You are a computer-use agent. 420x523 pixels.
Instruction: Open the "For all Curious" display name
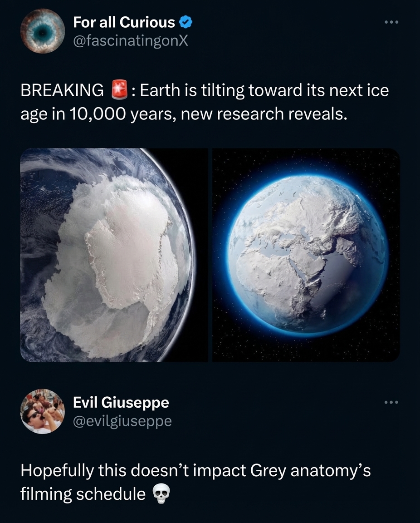124,22
